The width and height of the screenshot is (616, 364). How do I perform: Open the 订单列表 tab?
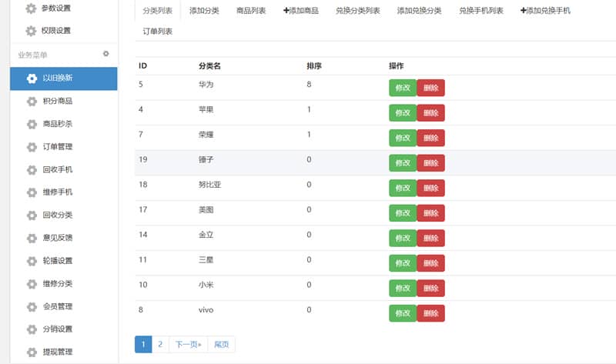tap(158, 32)
